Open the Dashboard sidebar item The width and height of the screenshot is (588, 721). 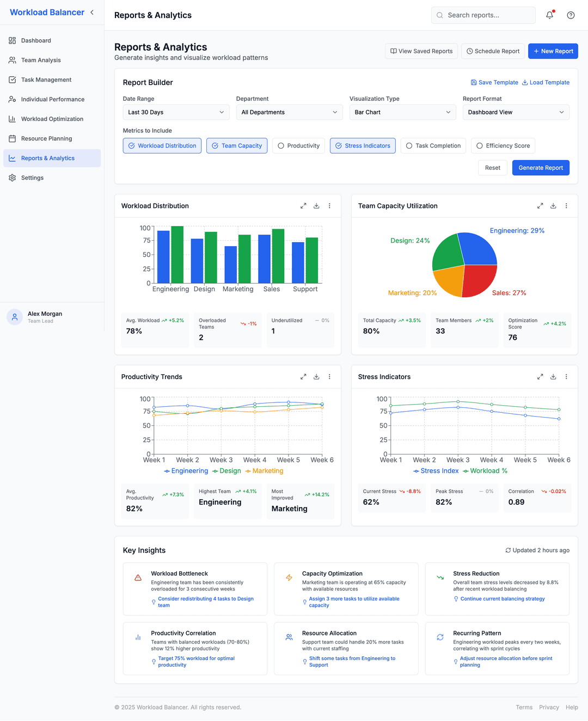click(x=36, y=40)
